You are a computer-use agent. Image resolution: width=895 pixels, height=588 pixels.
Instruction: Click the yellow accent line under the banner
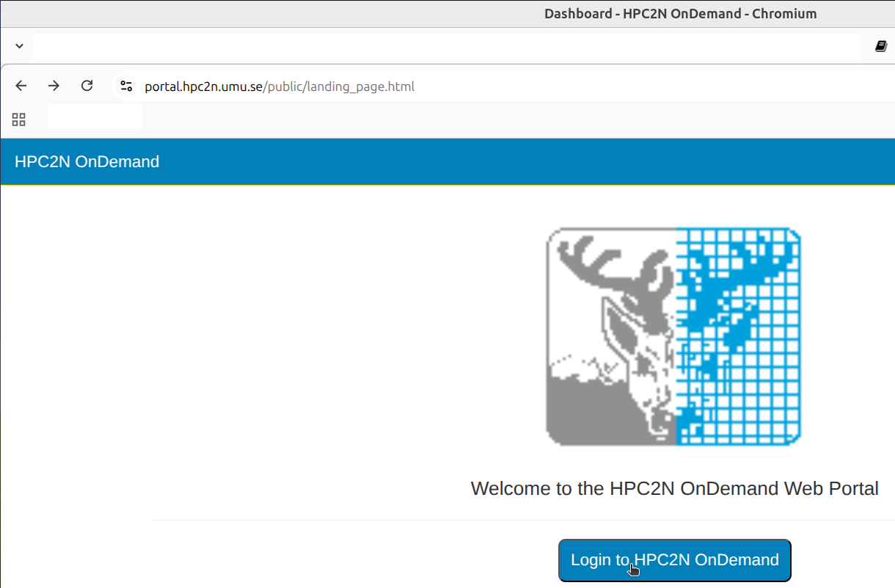[x=447, y=185]
